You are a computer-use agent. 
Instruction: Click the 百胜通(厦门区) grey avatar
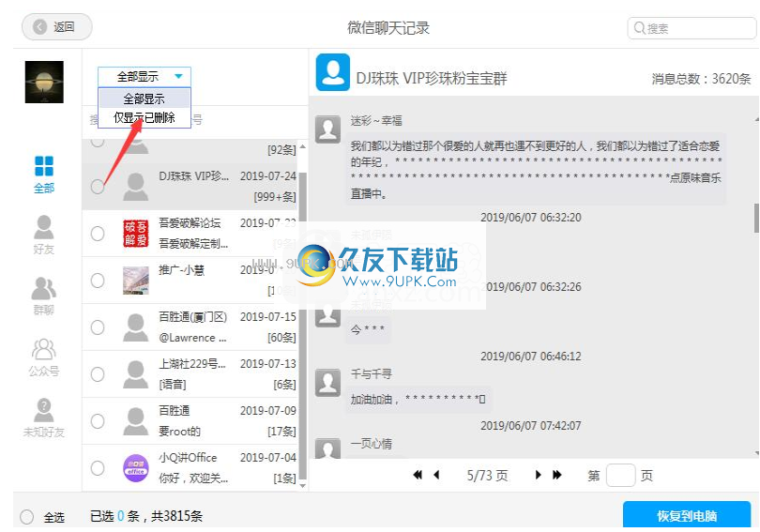pos(136,327)
